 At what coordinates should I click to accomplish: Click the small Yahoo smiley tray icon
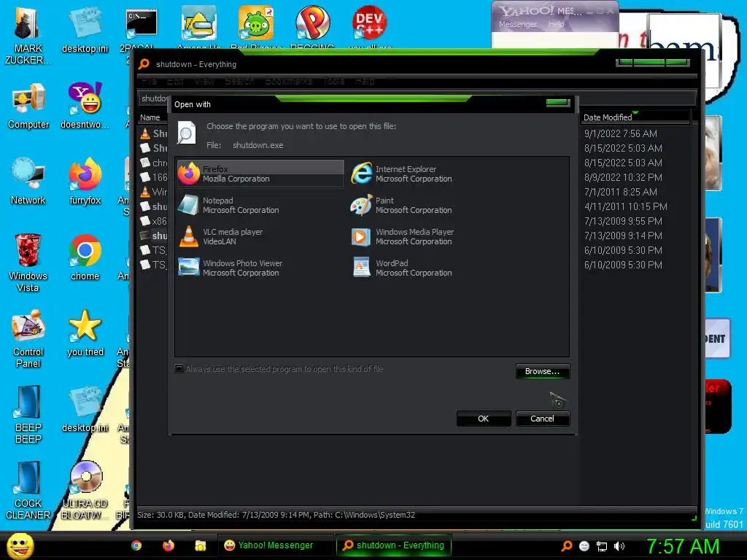584,546
